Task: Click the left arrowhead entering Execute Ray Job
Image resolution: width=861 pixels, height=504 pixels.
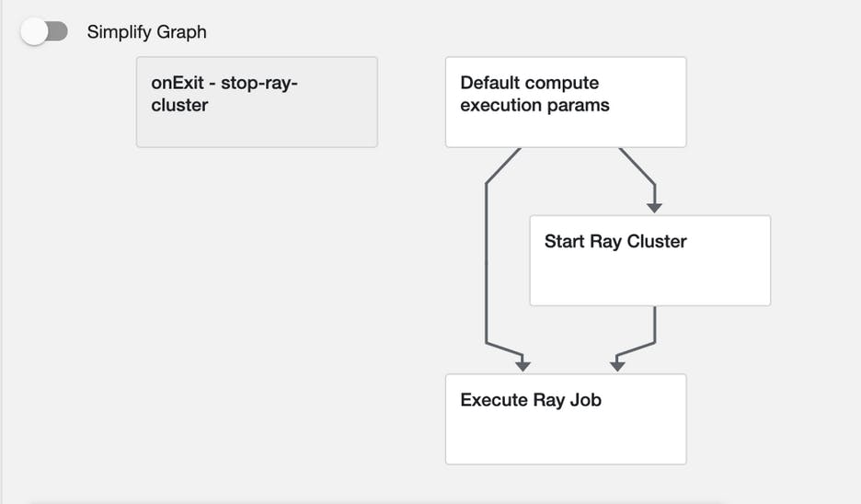Action: pyautogui.click(x=522, y=365)
